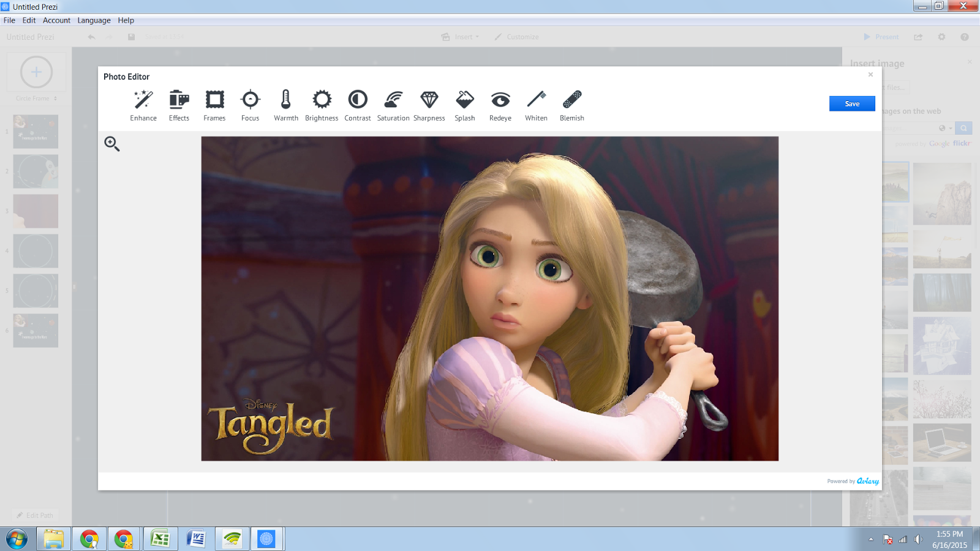Open the Frames tool
The image size is (980, 551).
[x=214, y=105]
